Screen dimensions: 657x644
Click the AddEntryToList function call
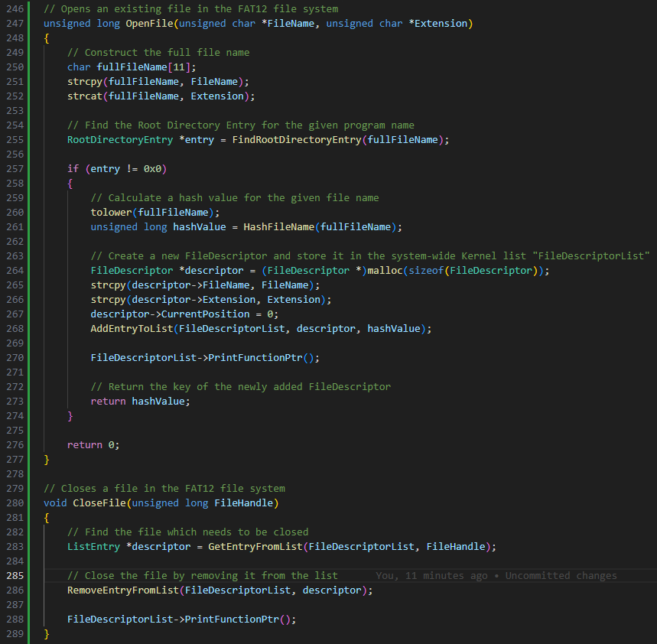[x=132, y=328]
